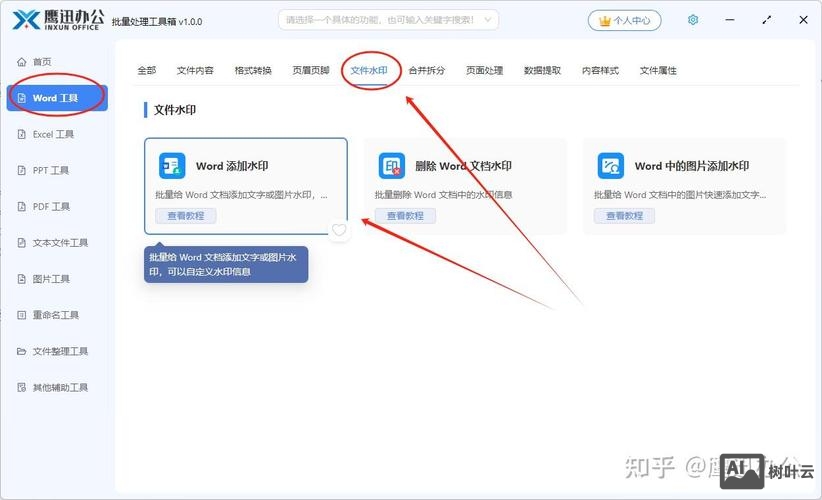
Task: Click the 删除 Word 文档水印 card title
Action: coord(463,166)
